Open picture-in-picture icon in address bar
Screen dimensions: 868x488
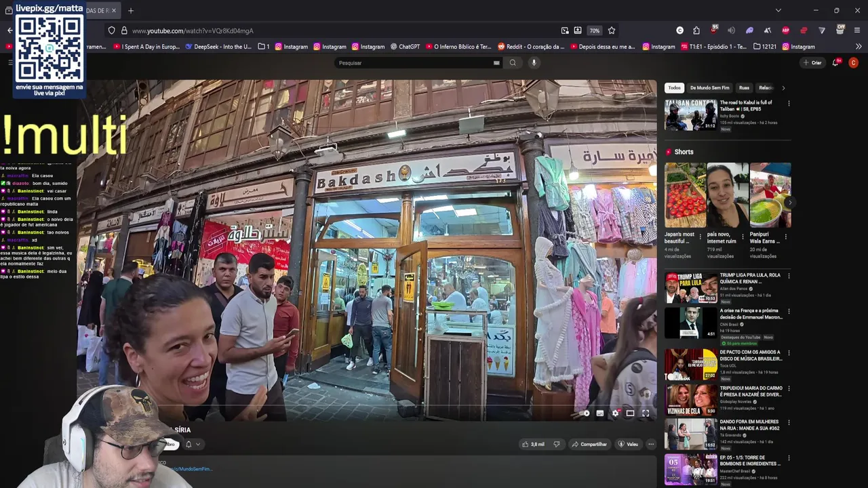(x=564, y=30)
